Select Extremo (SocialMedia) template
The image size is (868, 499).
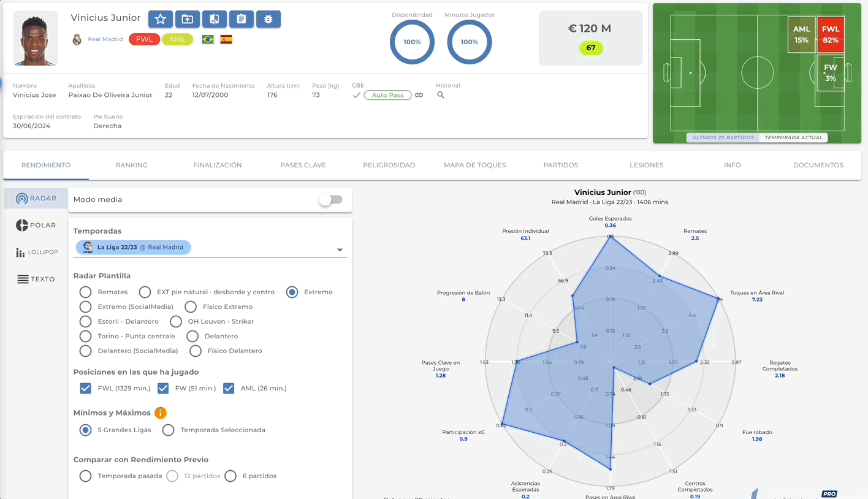[86, 307]
